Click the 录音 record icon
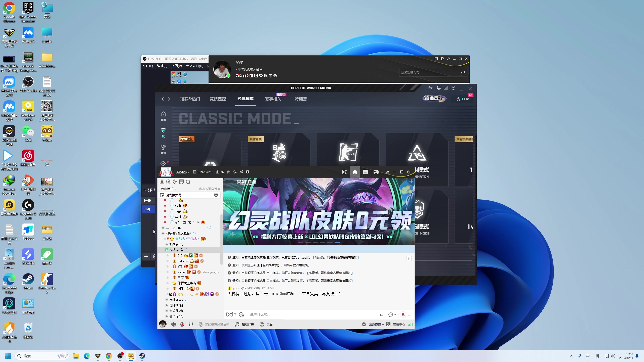Viewport: 644px width, 362px height. [x=262, y=324]
